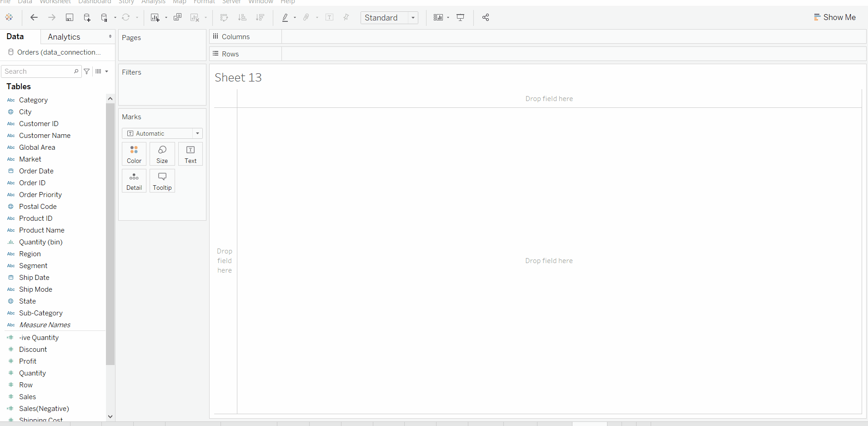Select the Sub-Category field
Viewport: 868px width, 426px height.
[41, 313]
